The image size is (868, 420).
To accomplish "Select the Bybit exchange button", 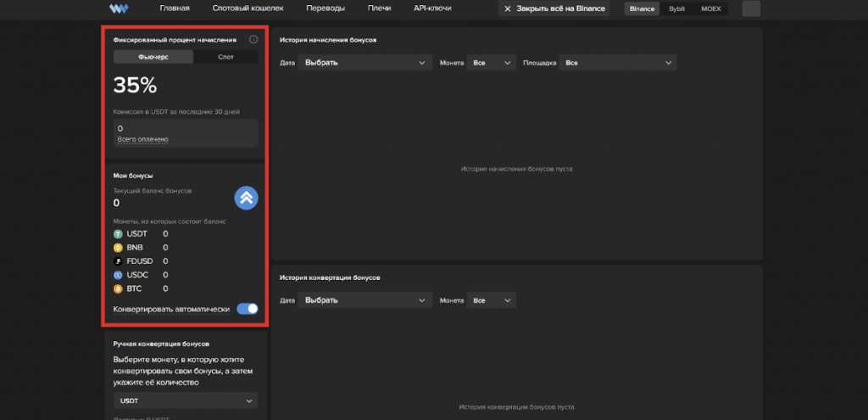I will click(x=676, y=9).
